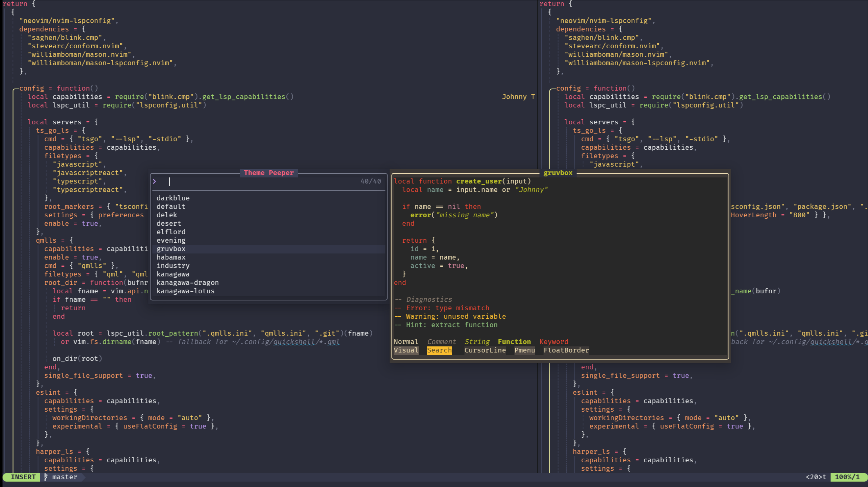Click the underlined quickshell comment in left pane

point(294,342)
